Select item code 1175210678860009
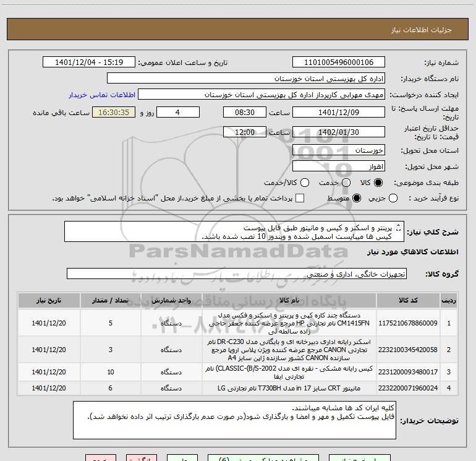This screenshot has width=476, height=461. click(x=408, y=324)
